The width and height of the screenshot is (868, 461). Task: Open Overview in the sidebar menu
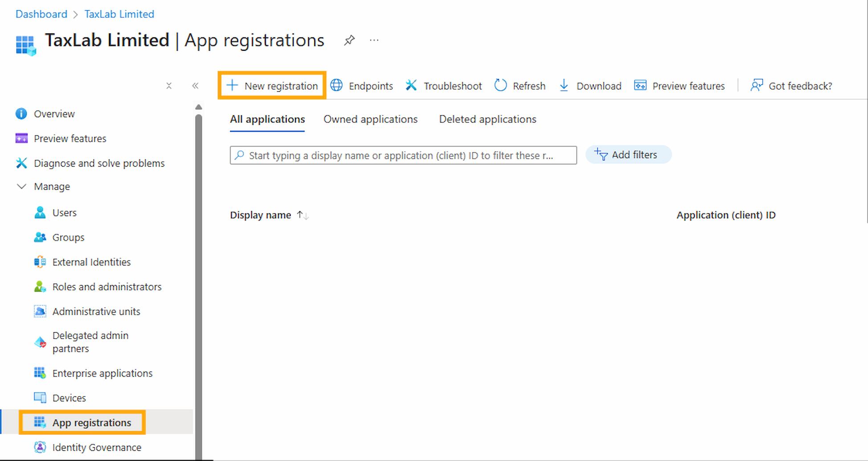click(x=54, y=114)
